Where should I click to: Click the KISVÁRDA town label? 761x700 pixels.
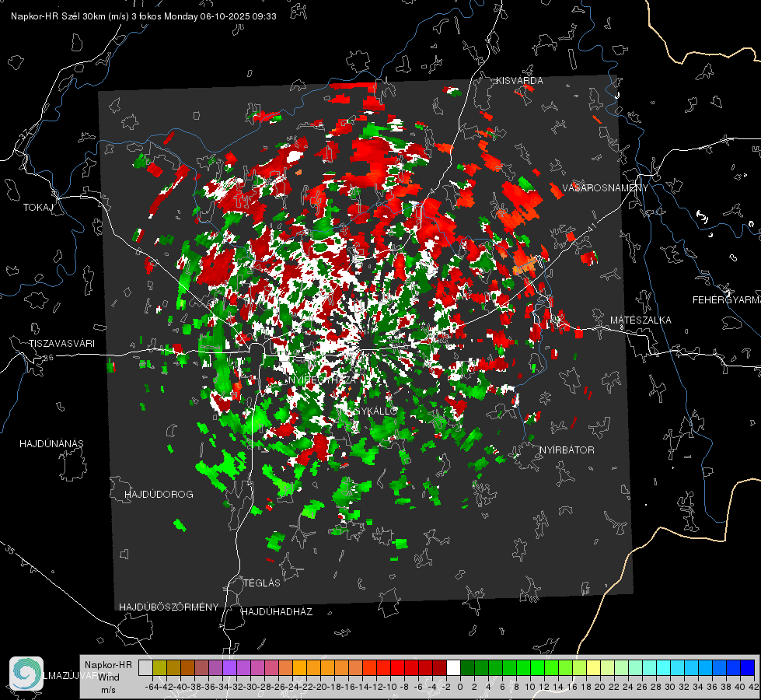tap(519, 81)
